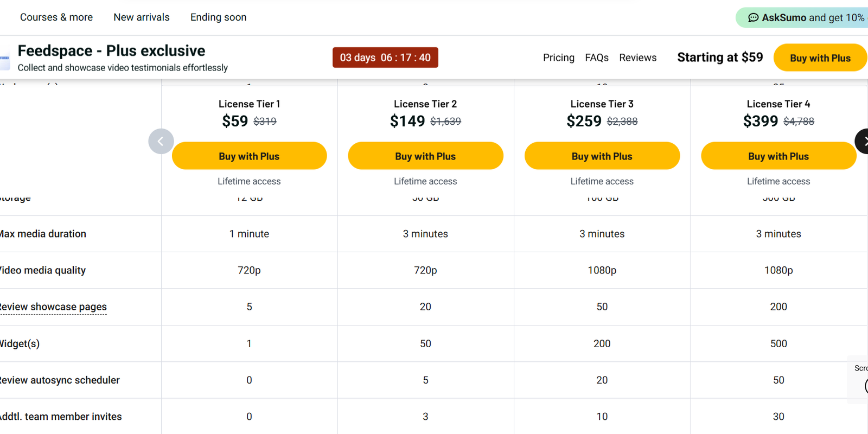Jump to the Reviews section
The height and width of the screenshot is (434, 868).
click(x=637, y=58)
